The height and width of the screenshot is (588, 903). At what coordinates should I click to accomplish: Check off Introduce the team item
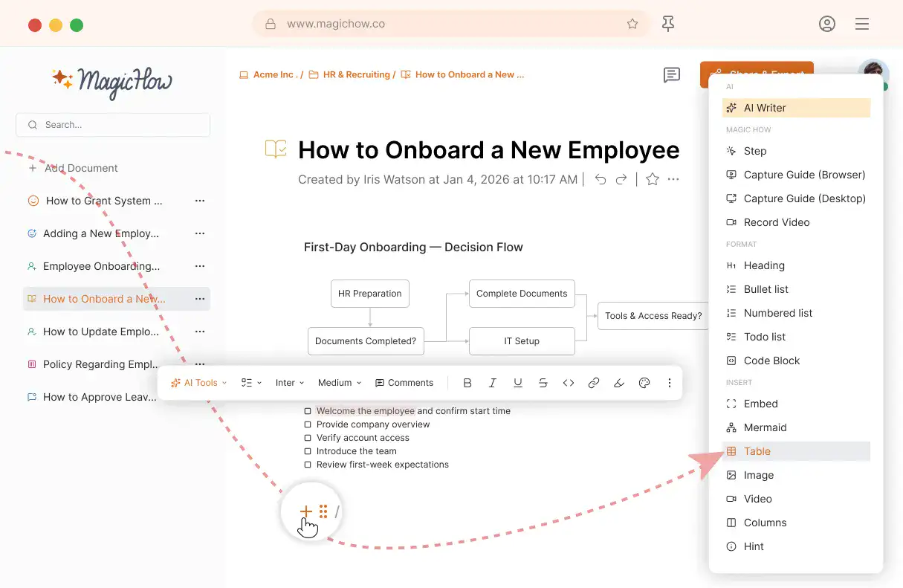(307, 450)
